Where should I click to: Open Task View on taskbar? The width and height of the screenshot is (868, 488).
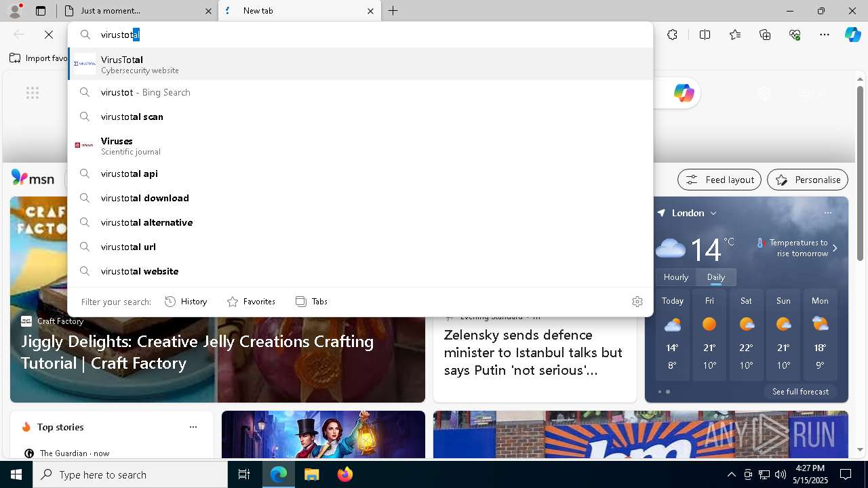click(x=244, y=474)
